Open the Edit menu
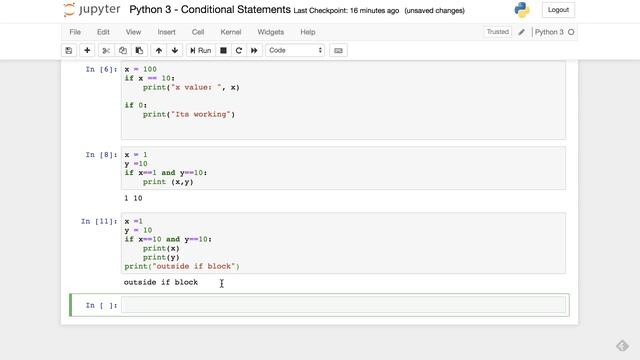Screen dimensions: 640x360 click(103, 32)
